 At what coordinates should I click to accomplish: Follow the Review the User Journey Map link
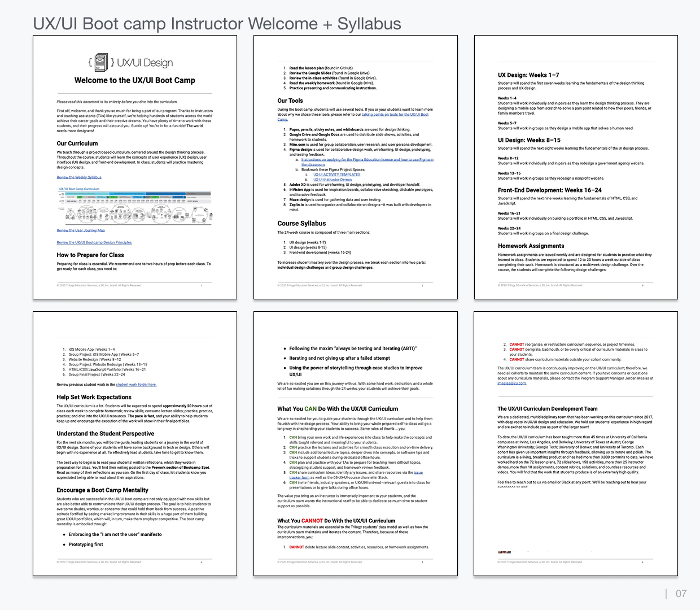(81, 230)
